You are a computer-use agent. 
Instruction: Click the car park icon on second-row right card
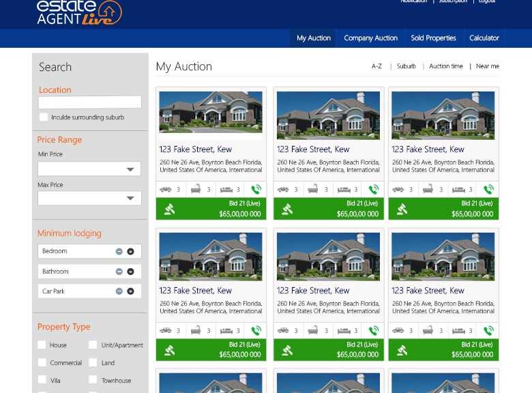click(x=398, y=330)
